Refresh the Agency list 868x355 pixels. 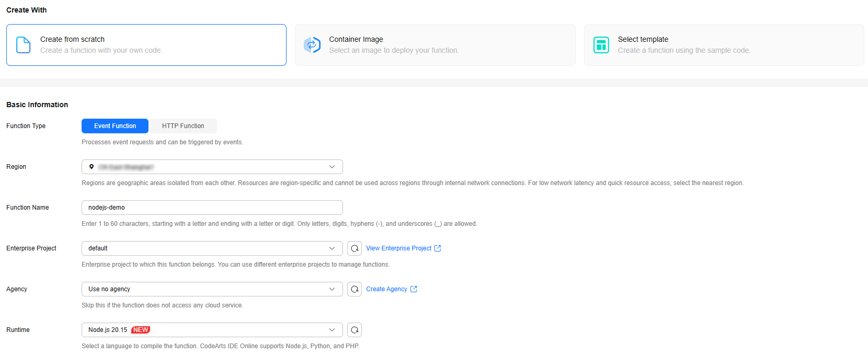click(x=355, y=289)
